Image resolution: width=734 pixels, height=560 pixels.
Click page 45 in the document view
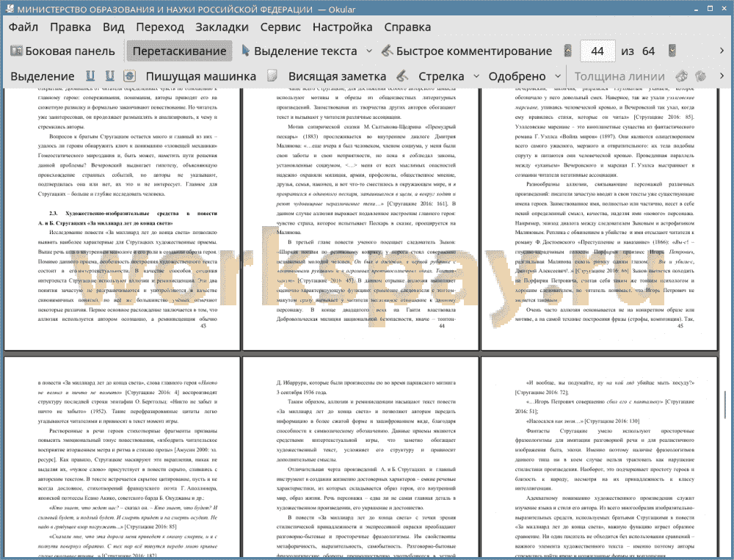(x=600, y=218)
